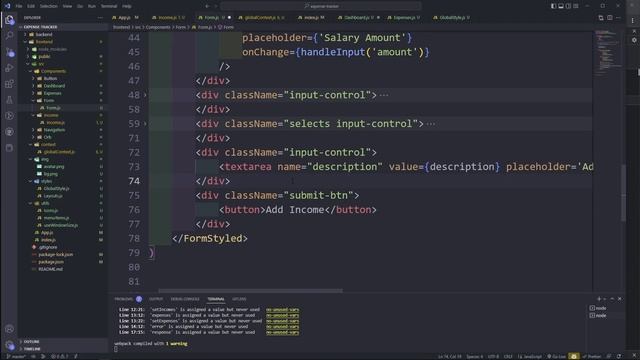This screenshot has width=640, height=360.
Task: Switch to globalContext.js editor tab
Action: click(x=262, y=18)
